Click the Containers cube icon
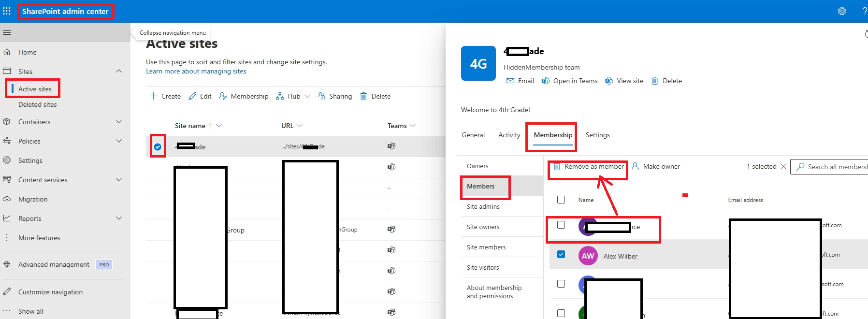The width and height of the screenshot is (868, 319). [7, 122]
